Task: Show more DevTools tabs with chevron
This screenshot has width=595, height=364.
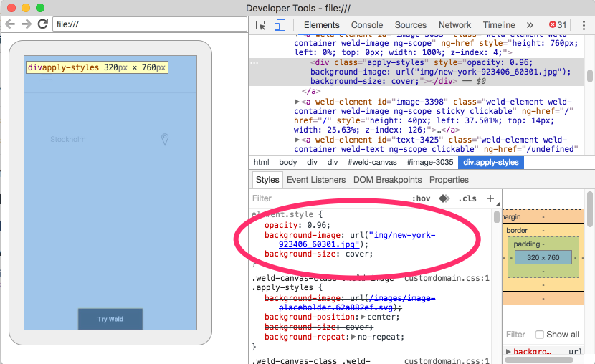Action: click(530, 25)
